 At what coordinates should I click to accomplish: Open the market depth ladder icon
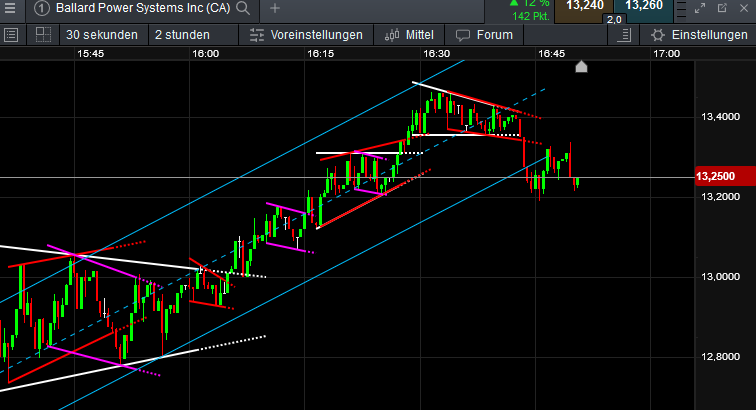(x=681, y=9)
